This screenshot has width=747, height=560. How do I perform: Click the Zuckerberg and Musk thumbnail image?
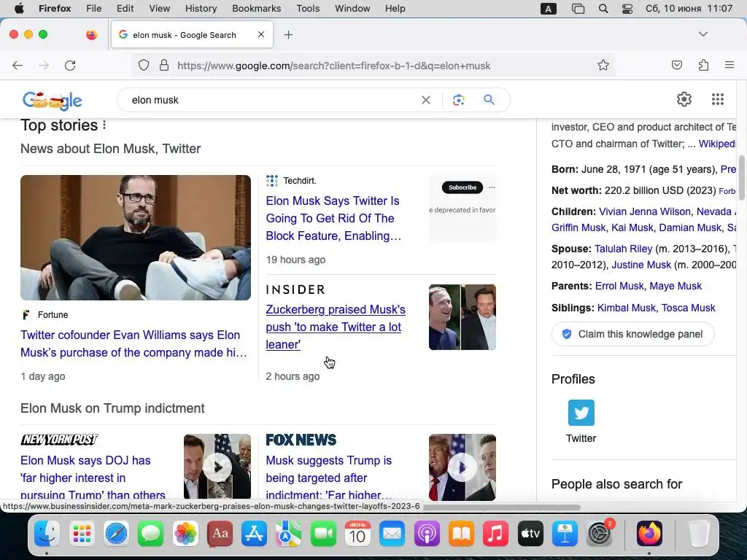click(x=462, y=317)
